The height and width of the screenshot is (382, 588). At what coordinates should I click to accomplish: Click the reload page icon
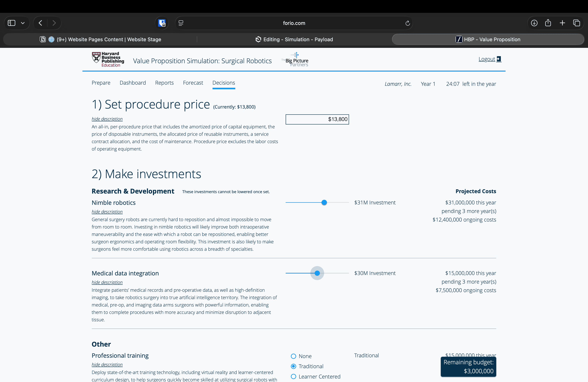(x=407, y=23)
